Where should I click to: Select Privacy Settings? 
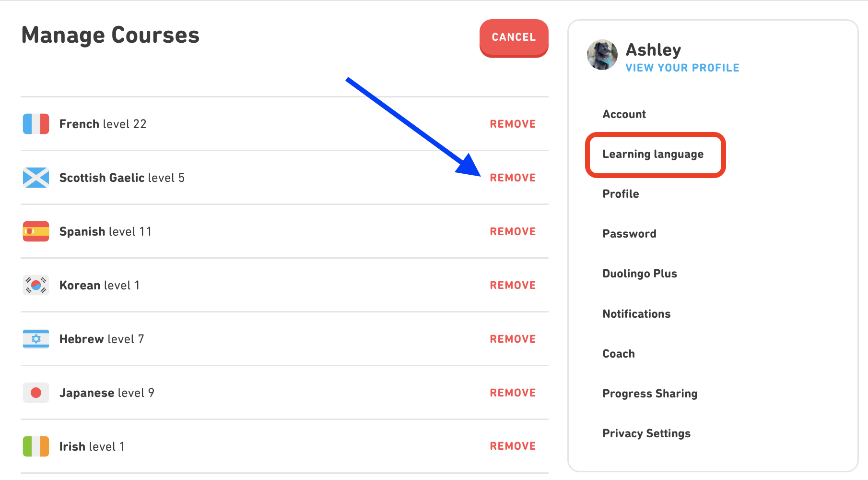click(x=646, y=433)
